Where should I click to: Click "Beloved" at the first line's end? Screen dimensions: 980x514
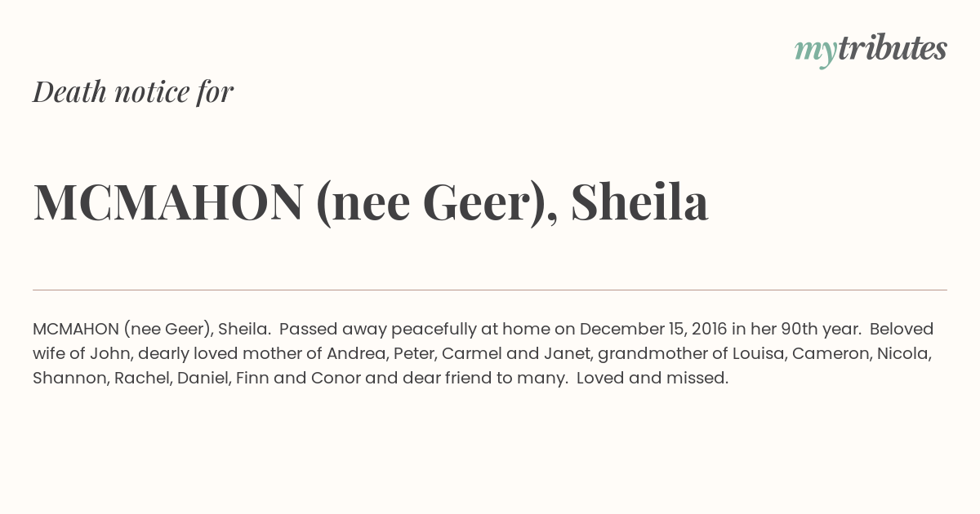[902, 329]
